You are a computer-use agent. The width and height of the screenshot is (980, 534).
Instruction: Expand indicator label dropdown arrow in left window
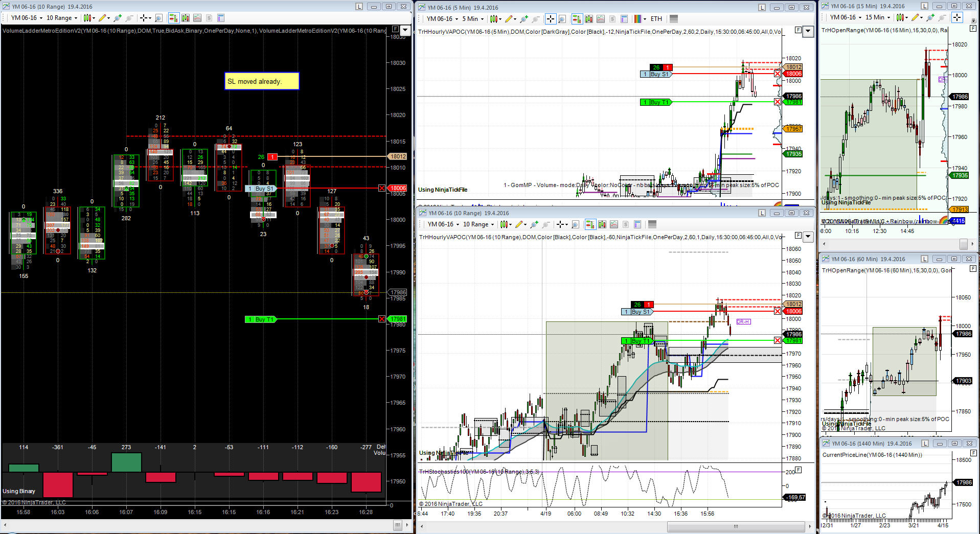pyautogui.click(x=405, y=30)
